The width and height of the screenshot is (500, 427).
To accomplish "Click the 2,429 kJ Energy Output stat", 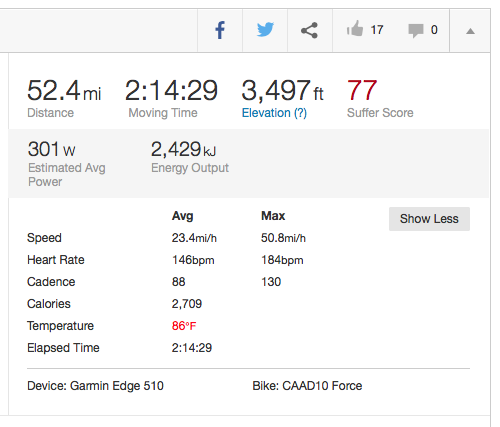I will (190, 157).
